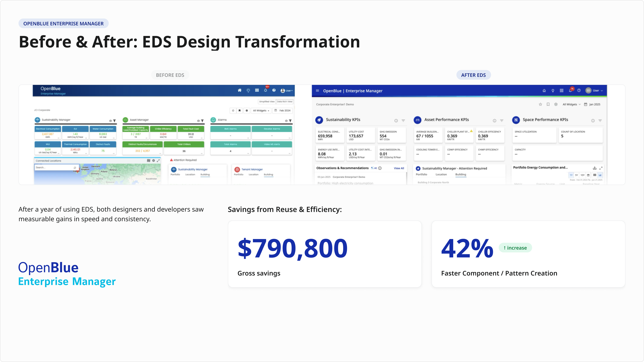The width and height of the screenshot is (644, 362).
Task: Click the settings gear next to All Widgets
Action: pos(556,104)
